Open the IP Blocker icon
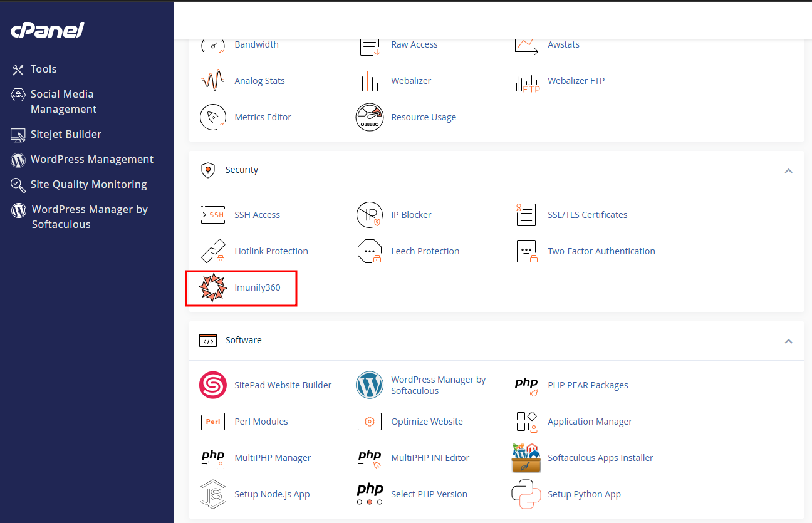The height and width of the screenshot is (523, 812). [x=369, y=215]
